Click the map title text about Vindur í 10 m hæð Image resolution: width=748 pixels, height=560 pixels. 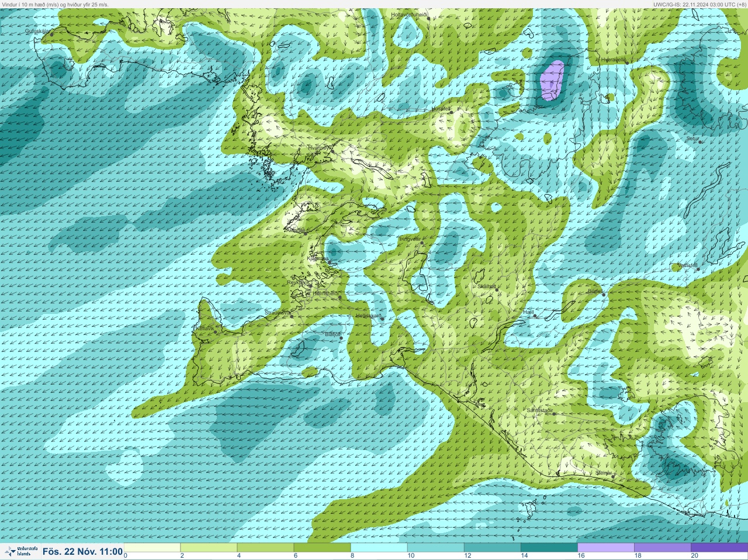pyautogui.click(x=55, y=4)
